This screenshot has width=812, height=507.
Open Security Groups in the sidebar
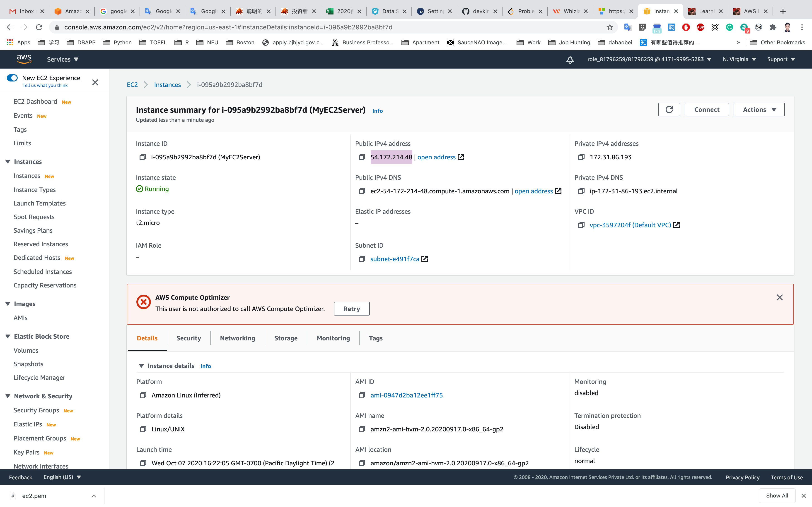pos(36,410)
